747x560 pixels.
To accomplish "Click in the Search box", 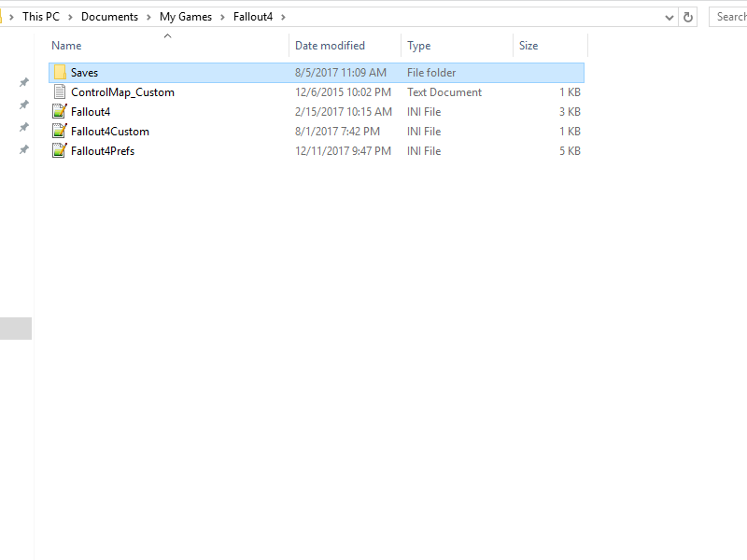I will (728, 17).
